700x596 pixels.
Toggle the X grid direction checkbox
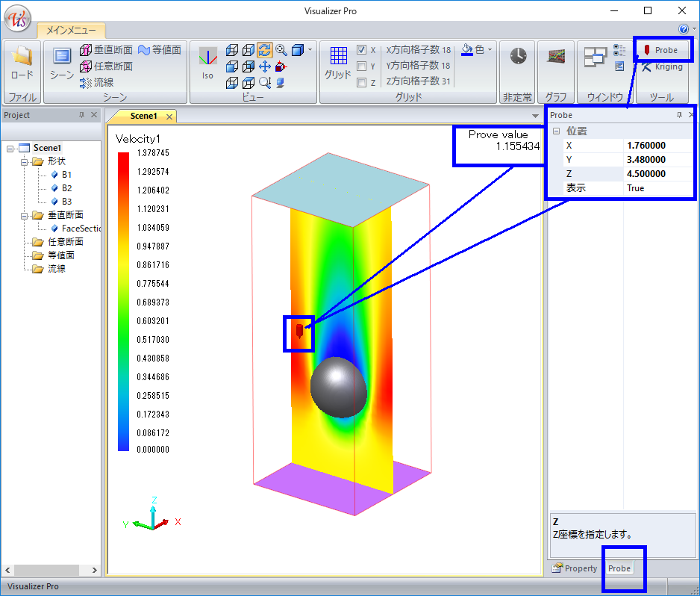click(x=362, y=50)
